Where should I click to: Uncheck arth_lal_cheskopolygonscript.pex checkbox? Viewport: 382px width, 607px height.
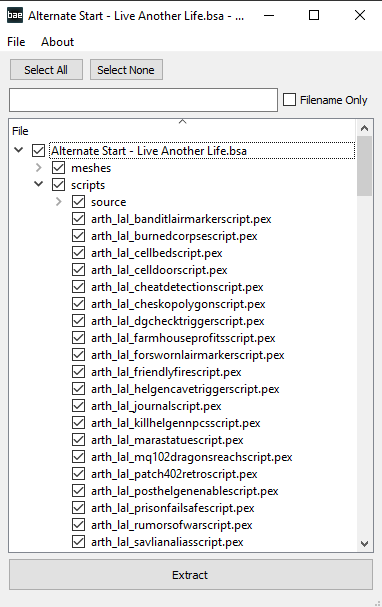pyautogui.click(x=79, y=304)
